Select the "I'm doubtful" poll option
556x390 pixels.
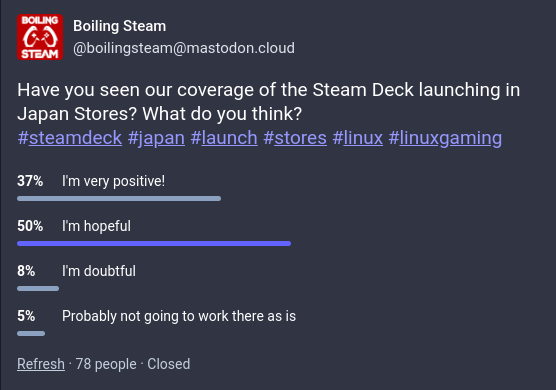(99, 271)
